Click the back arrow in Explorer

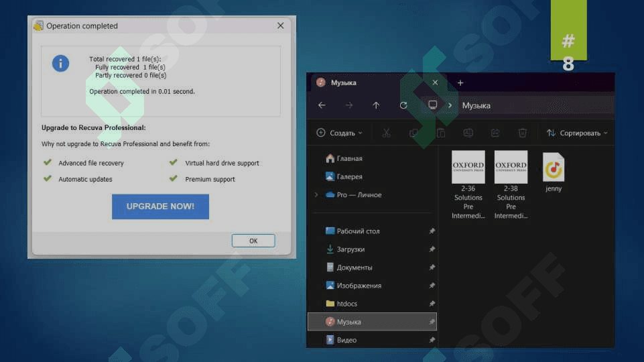pos(322,105)
